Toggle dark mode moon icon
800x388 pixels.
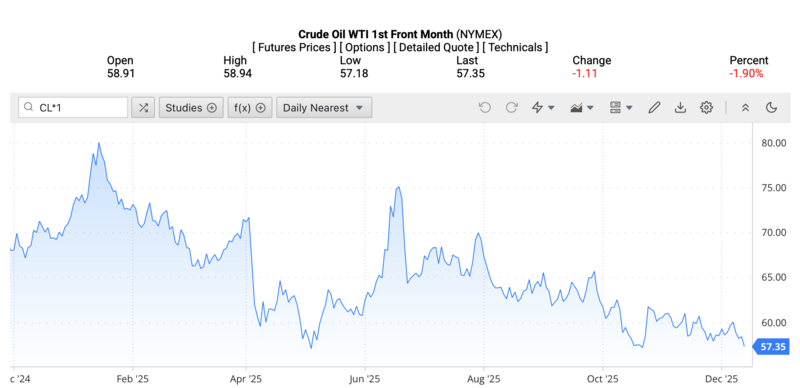(771, 108)
